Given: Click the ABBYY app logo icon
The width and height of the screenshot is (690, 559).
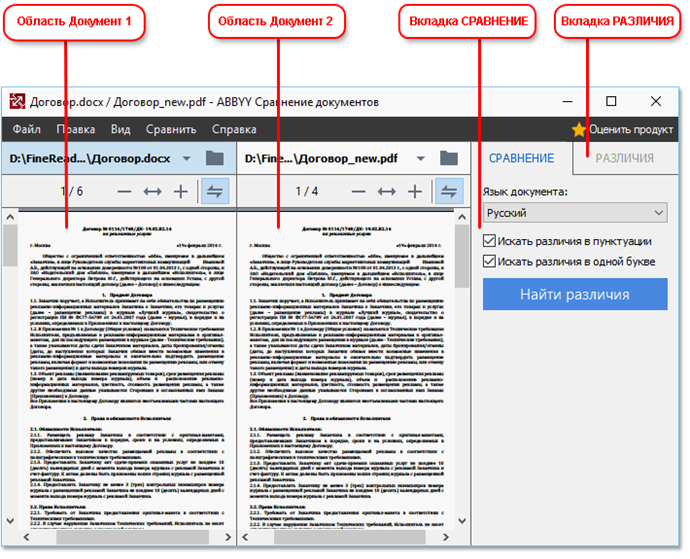Looking at the screenshot, I should (17, 102).
